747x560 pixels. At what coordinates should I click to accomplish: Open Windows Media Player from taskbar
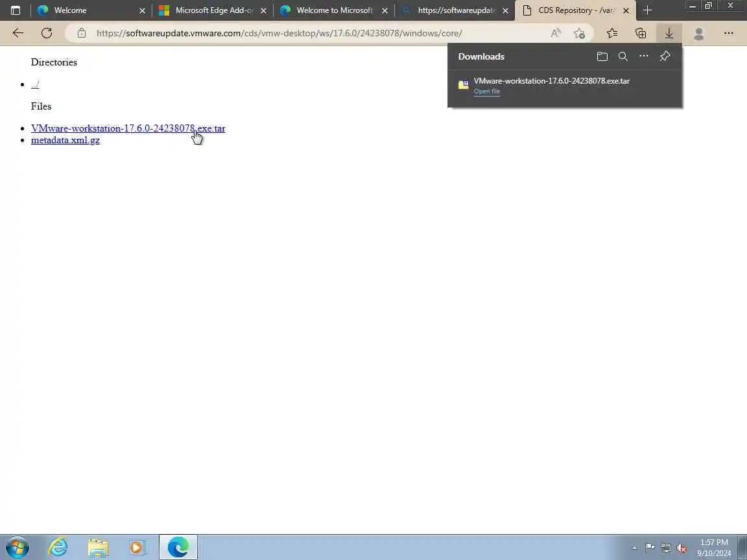[x=137, y=547]
